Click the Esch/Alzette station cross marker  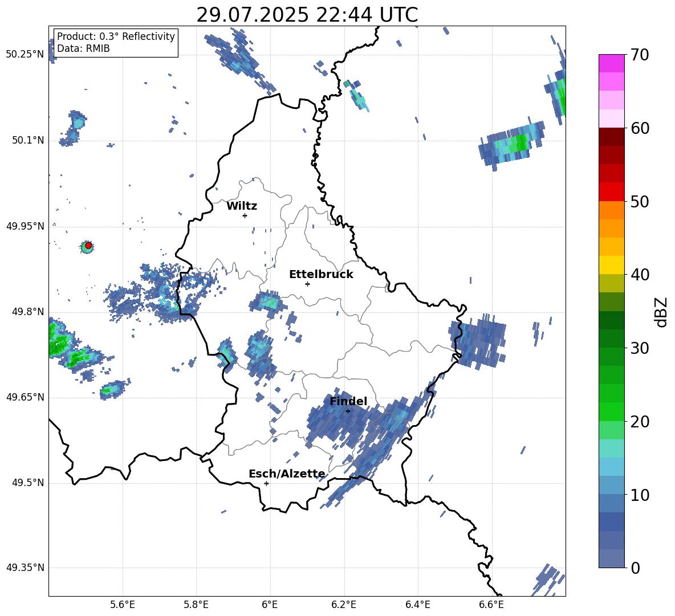click(266, 483)
